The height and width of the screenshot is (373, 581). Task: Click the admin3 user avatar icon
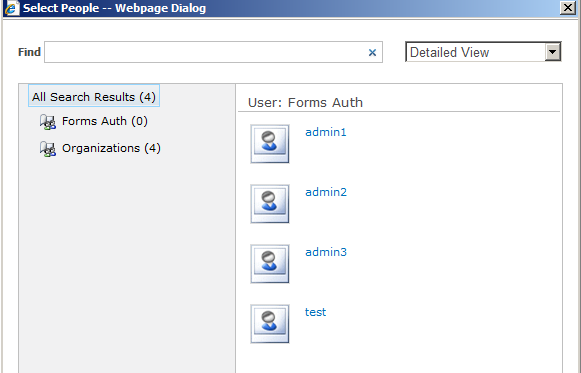point(270,264)
